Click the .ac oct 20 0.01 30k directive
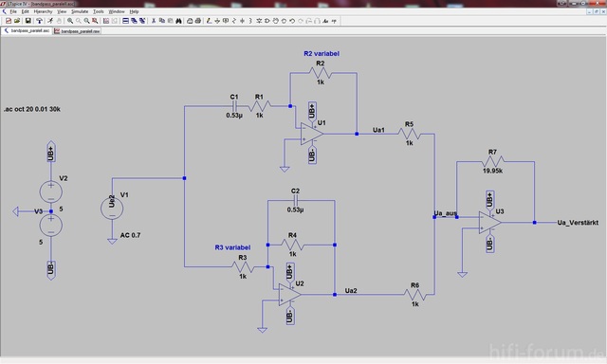 [31, 109]
